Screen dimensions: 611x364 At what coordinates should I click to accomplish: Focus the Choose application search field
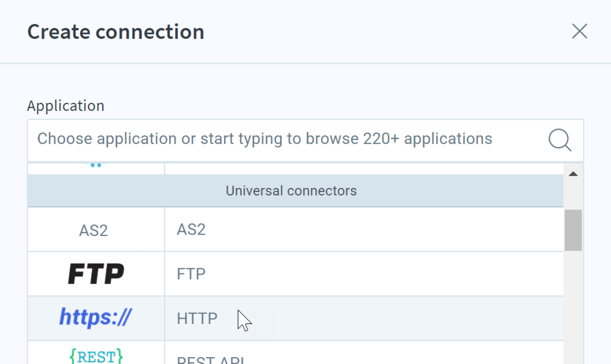coord(305,140)
